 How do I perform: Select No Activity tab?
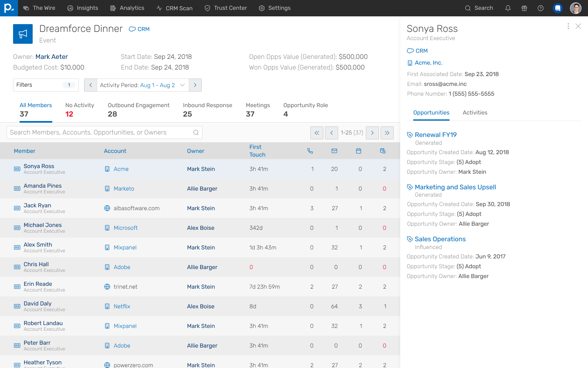[80, 110]
